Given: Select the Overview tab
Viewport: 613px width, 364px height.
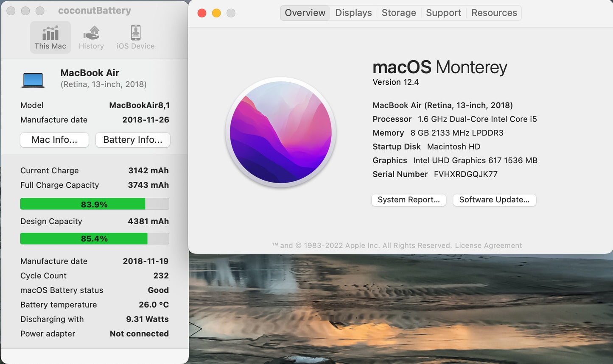Looking at the screenshot, I should point(305,13).
